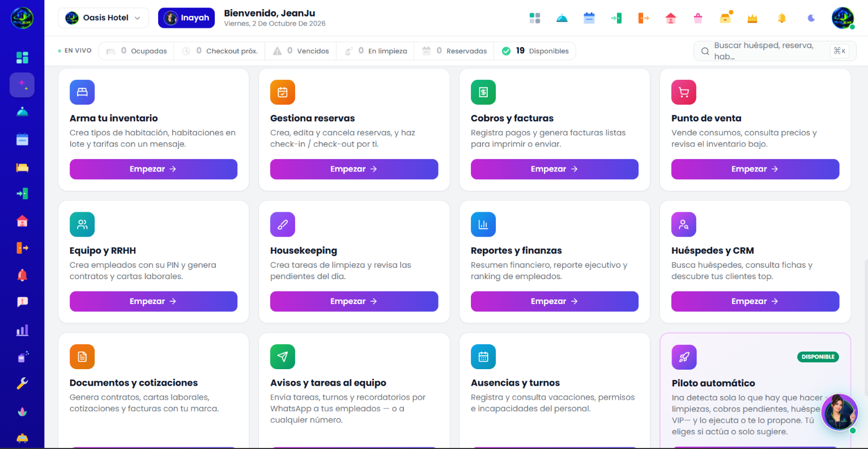Screen dimensions: 868x449
Task: Click the Piloto automático rocket icon
Action: point(684,357)
